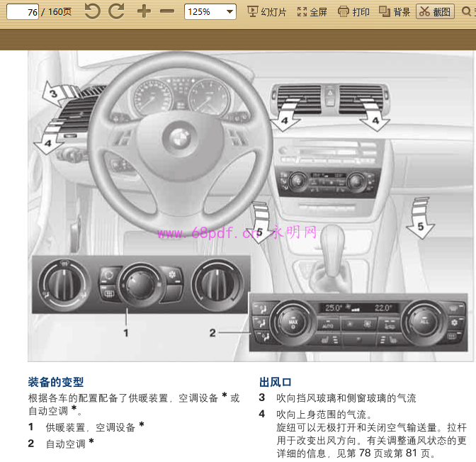Select the text 吹向挡风玻璃和侧窗玻璃的气流
Image resolution: width=476 pixels, height=462 pixels.
pyautogui.click(x=346, y=398)
